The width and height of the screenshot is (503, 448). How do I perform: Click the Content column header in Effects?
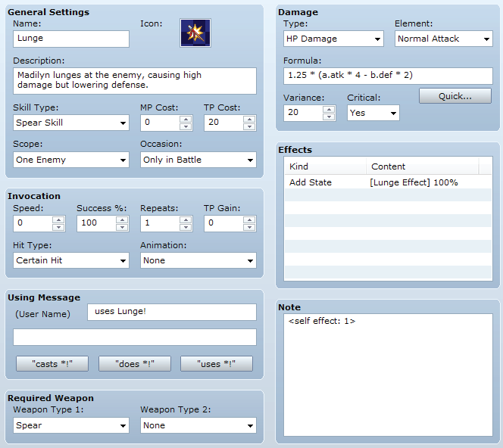[423, 166]
